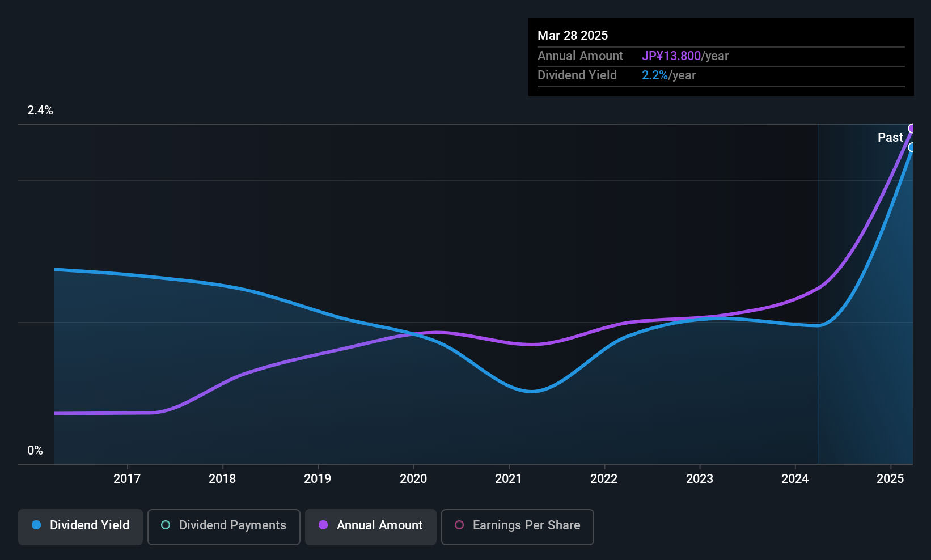The width and height of the screenshot is (931, 560).
Task: Click the 2021 year axis label
Action: 509,479
